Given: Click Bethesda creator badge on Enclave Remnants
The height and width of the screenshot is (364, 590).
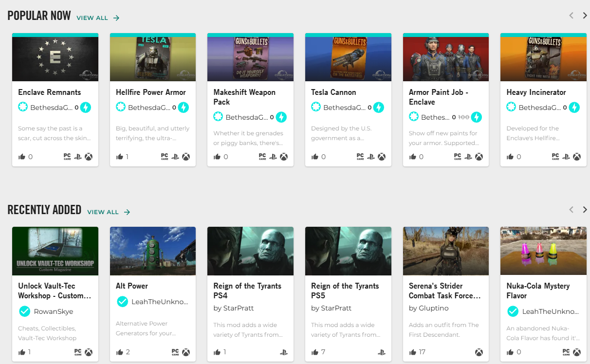Looking at the screenshot, I should tap(23, 107).
